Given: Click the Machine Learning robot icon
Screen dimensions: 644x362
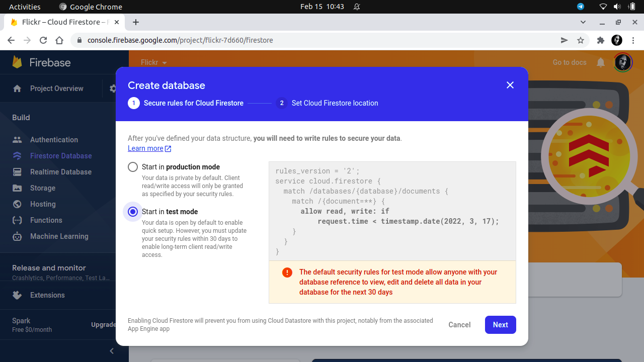Looking at the screenshot, I should [17, 236].
